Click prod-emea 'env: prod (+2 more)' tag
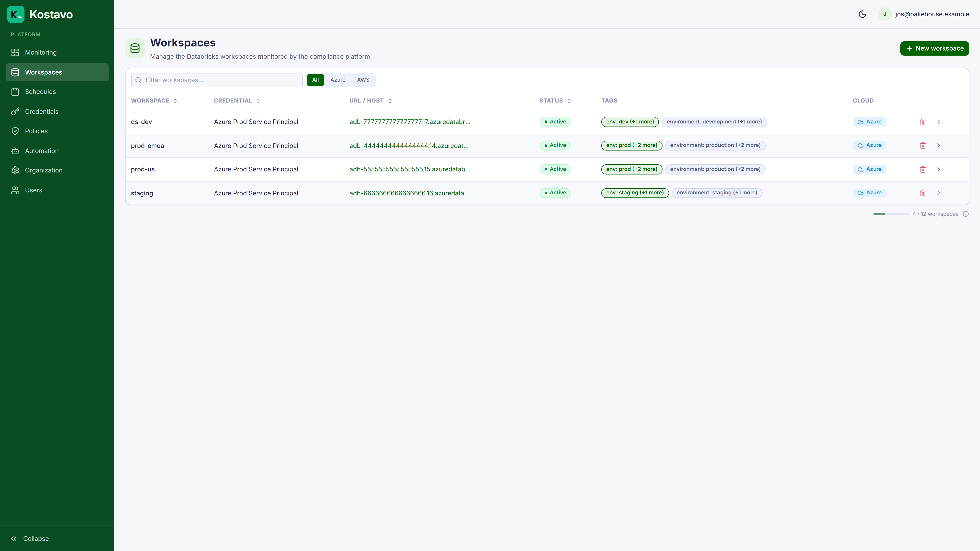Image resolution: width=980 pixels, height=551 pixels. (632, 145)
